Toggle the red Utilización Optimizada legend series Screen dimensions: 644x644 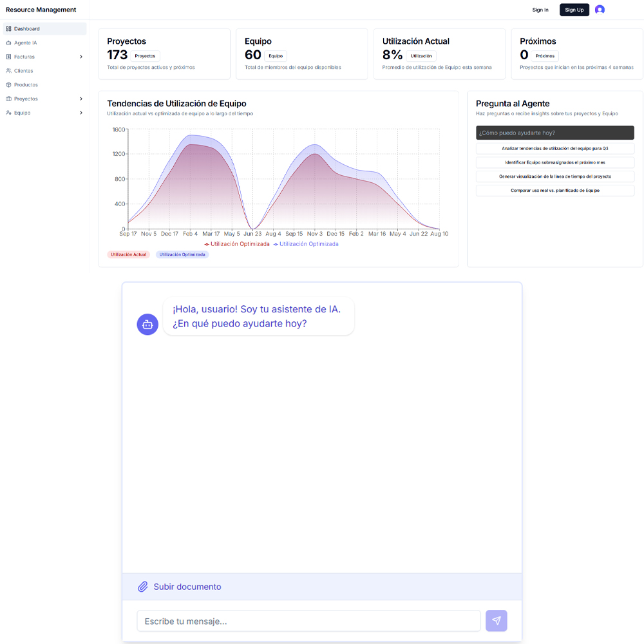pyautogui.click(x=237, y=244)
